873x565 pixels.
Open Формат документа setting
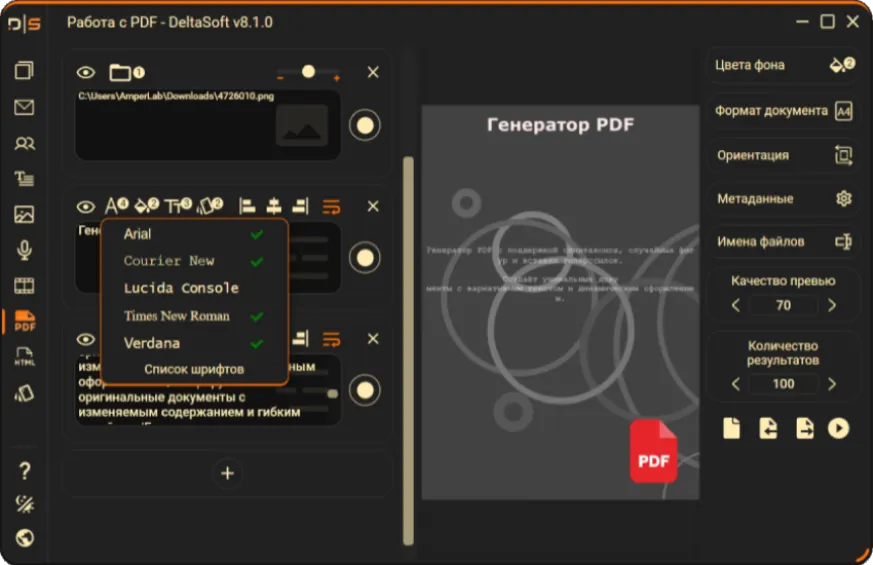783,111
